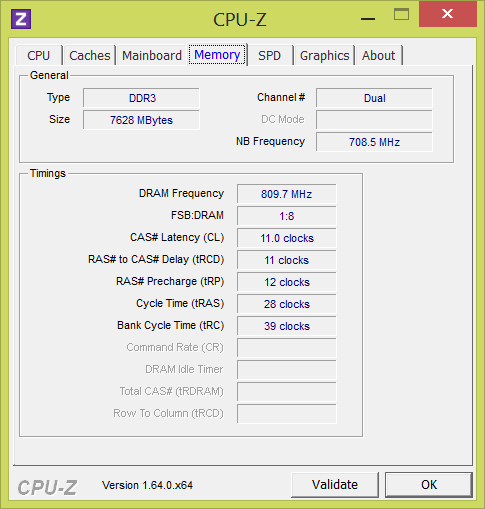Click the NB Frequency value field

coord(374,142)
